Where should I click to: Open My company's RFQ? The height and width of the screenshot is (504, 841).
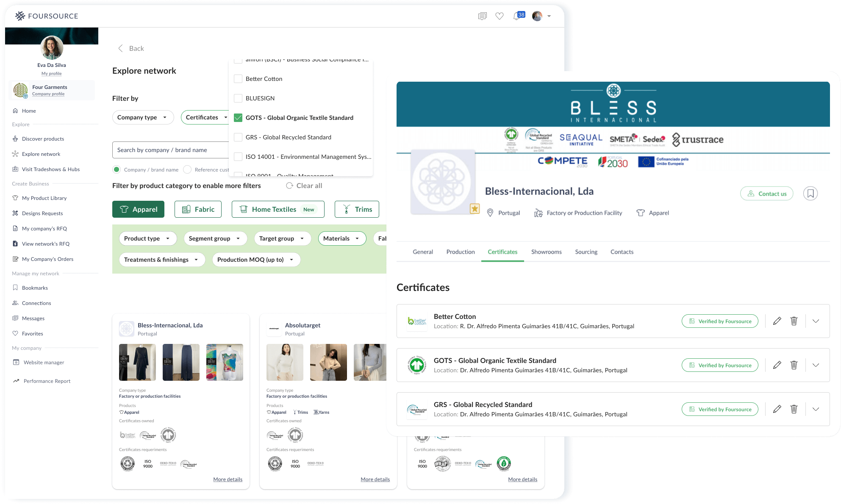click(44, 229)
